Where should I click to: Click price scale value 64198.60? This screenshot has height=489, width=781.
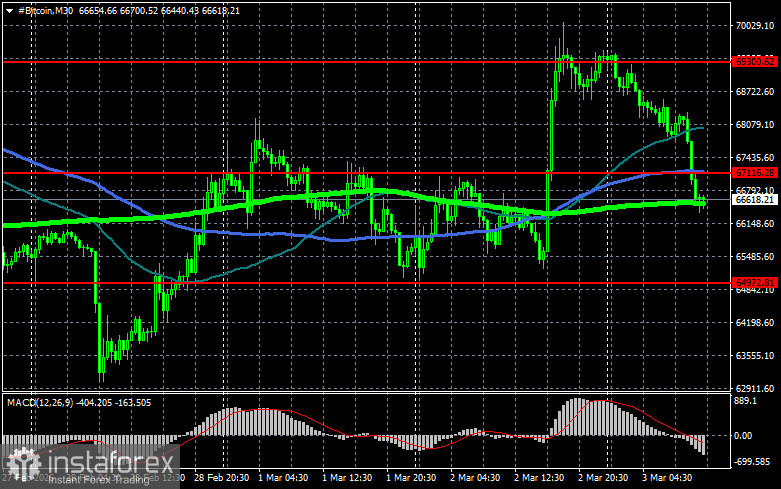(x=755, y=323)
